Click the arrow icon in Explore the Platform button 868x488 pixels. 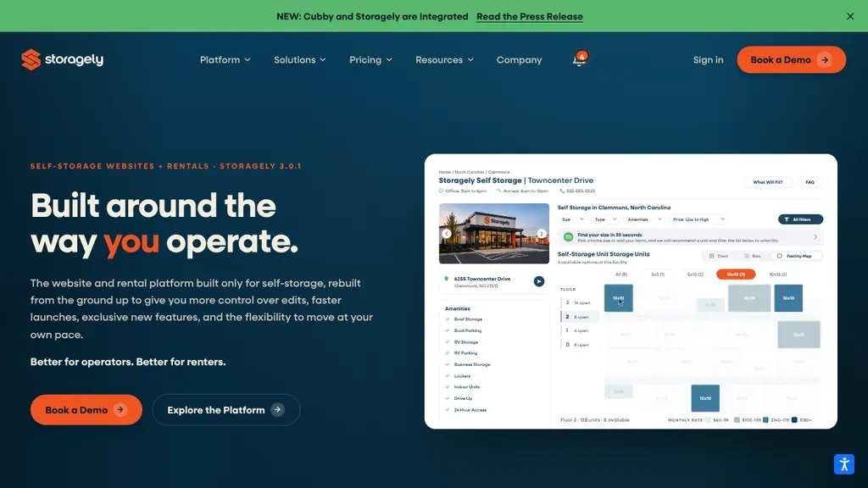coord(278,409)
